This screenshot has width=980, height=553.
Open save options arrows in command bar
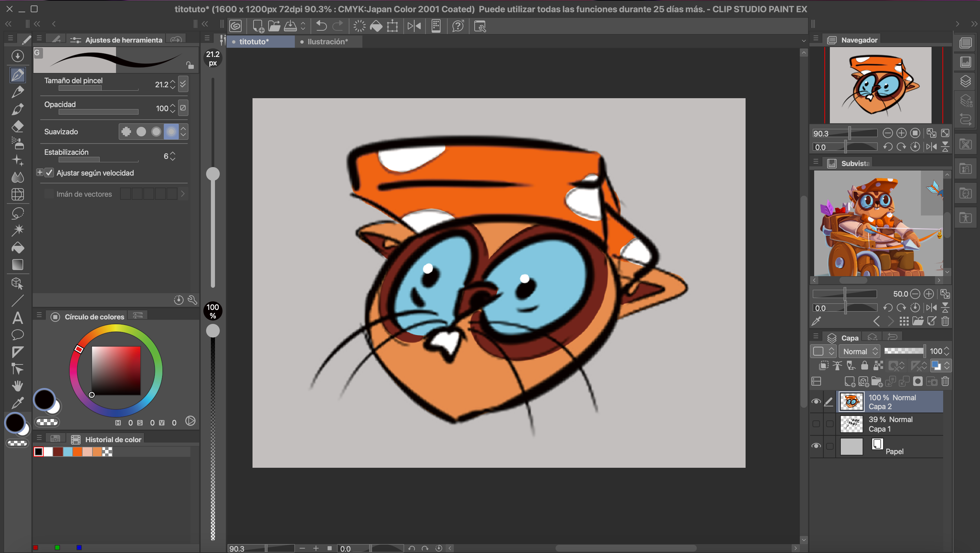tap(303, 26)
